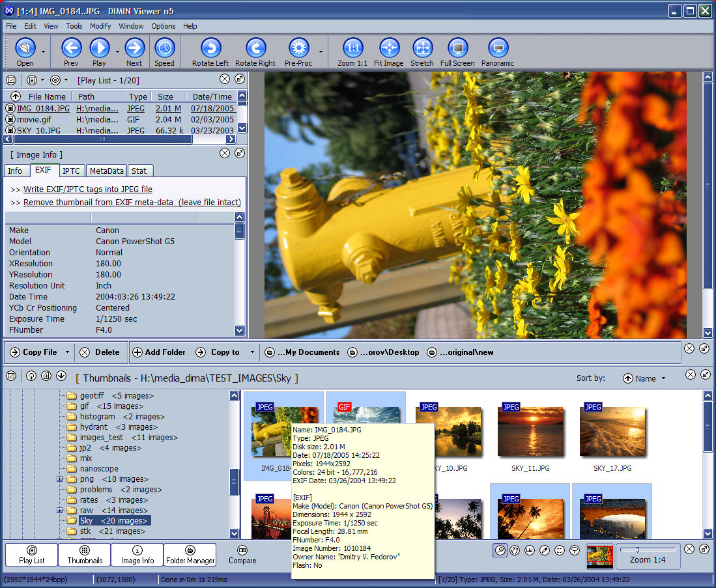Select the hand pan tool

515,550
